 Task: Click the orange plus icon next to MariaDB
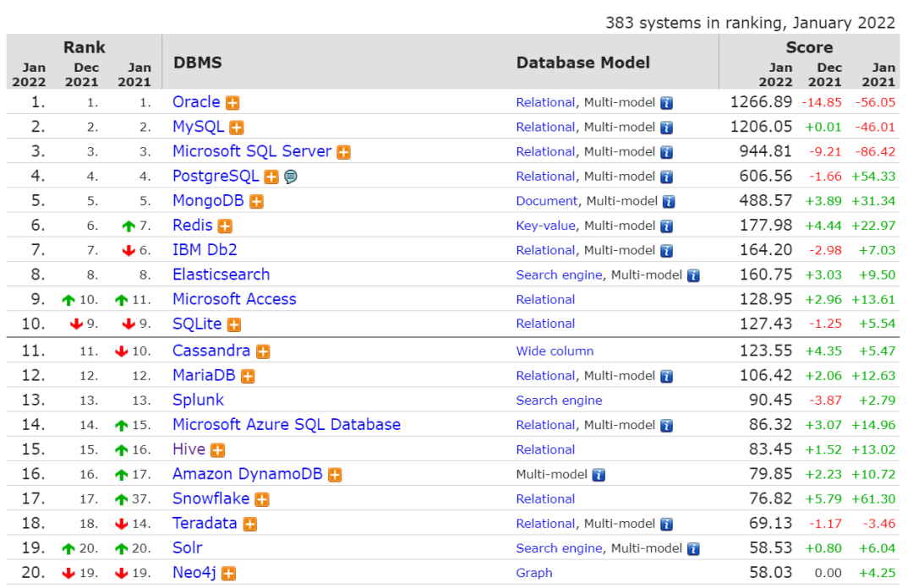(248, 377)
